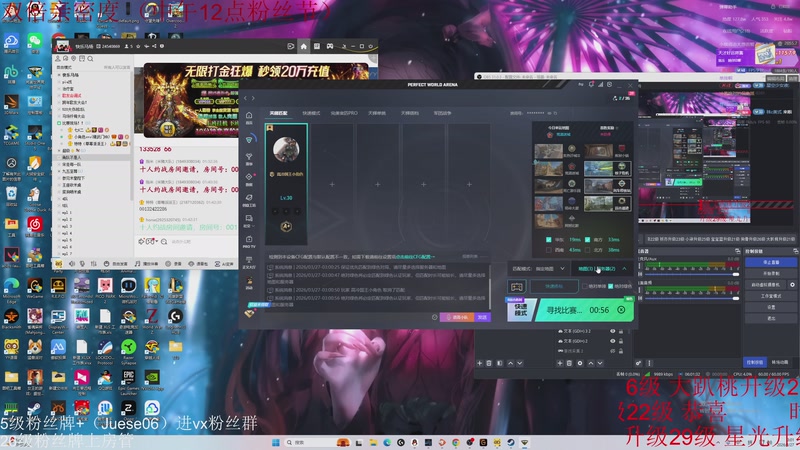This screenshot has height=450, width=800.
Task: Switch to 控制按钮 tab in OBS
Action: [755, 362]
